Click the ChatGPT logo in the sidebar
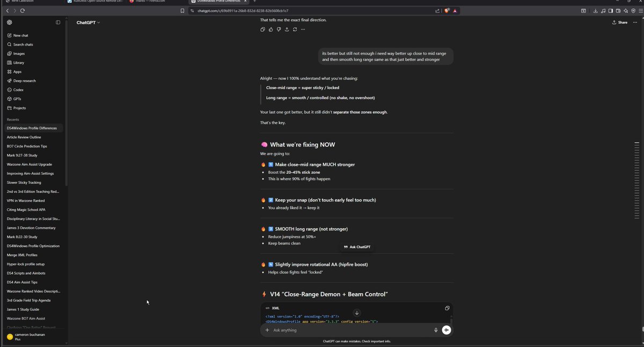This screenshot has width=644, height=347. (x=10, y=22)
